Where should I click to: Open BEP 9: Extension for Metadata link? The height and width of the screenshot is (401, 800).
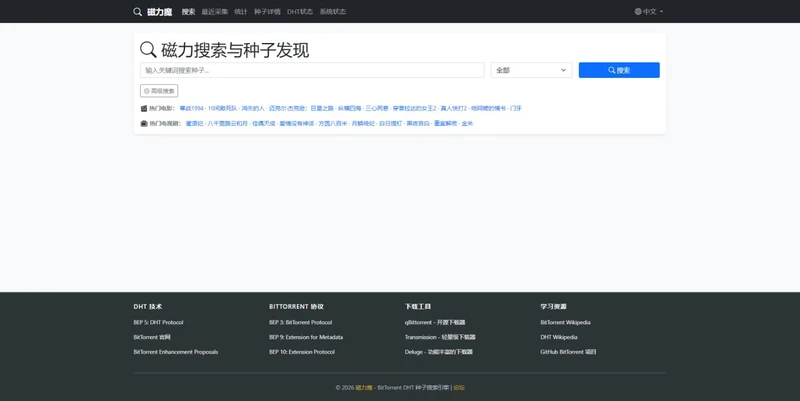tap(306, 337)
